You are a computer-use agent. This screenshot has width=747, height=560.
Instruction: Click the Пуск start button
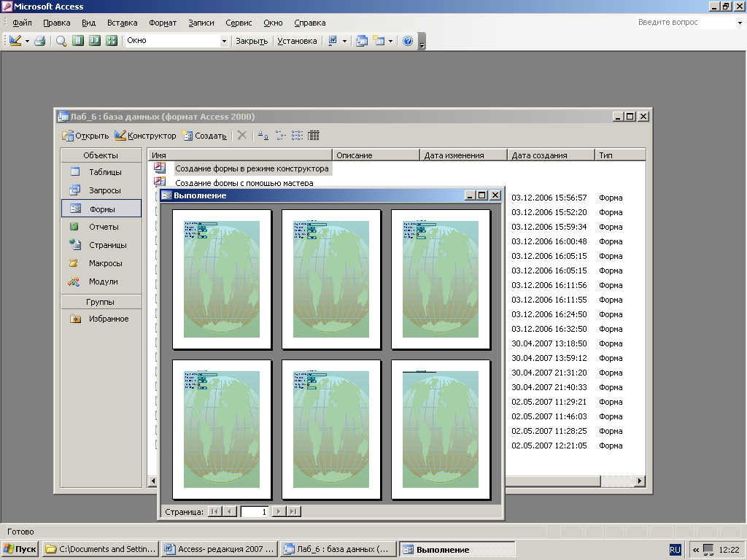[20, 549]
